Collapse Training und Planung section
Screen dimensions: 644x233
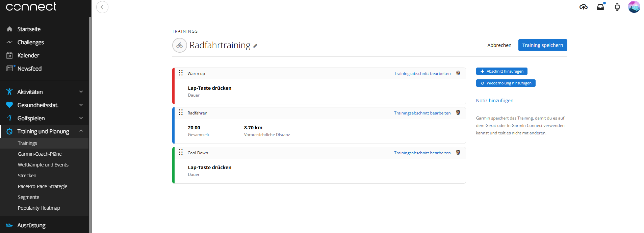pos(81,131)
